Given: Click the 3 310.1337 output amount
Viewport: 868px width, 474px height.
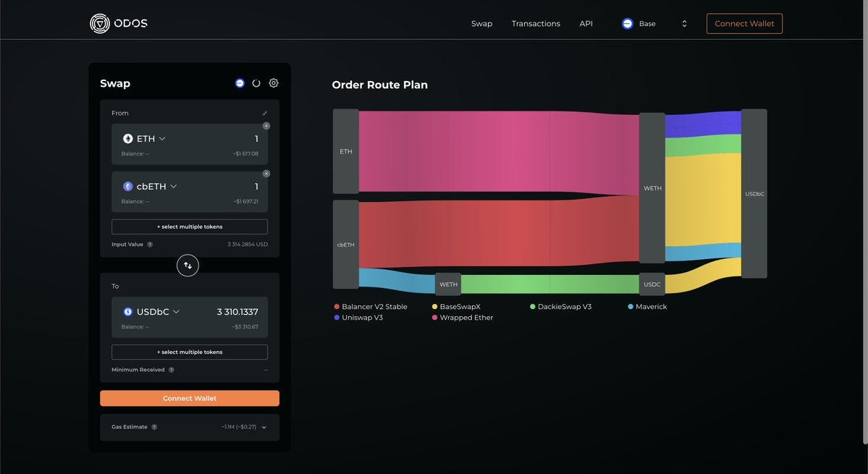Looking at the screenshot, I should 237,312.
